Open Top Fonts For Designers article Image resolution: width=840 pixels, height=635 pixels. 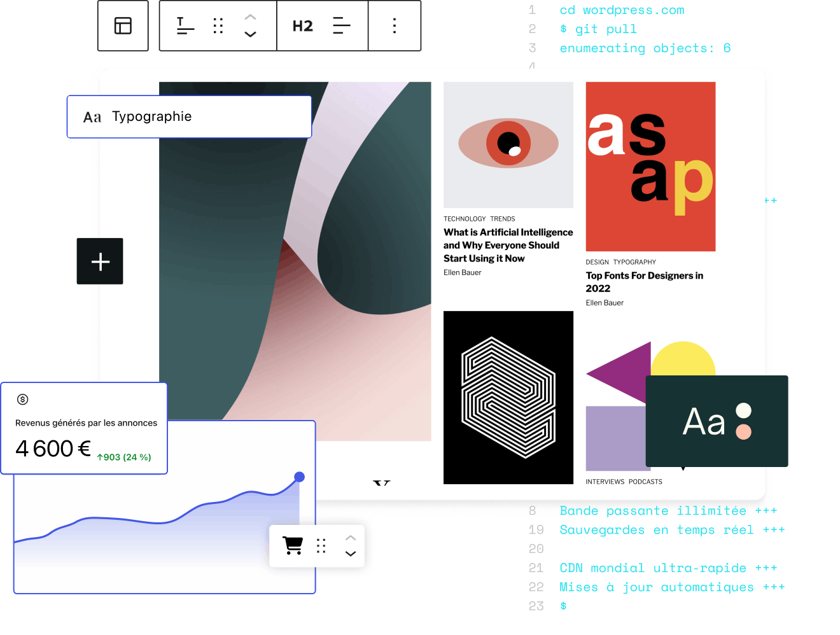coord(644,281)
